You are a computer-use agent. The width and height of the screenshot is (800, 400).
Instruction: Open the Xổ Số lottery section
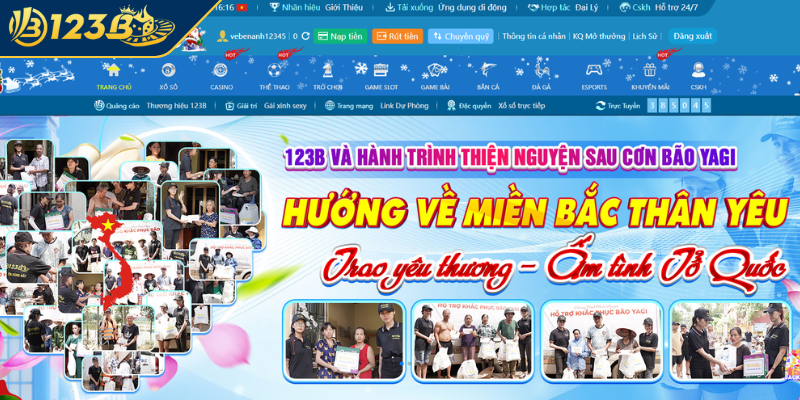coord(167,72)
